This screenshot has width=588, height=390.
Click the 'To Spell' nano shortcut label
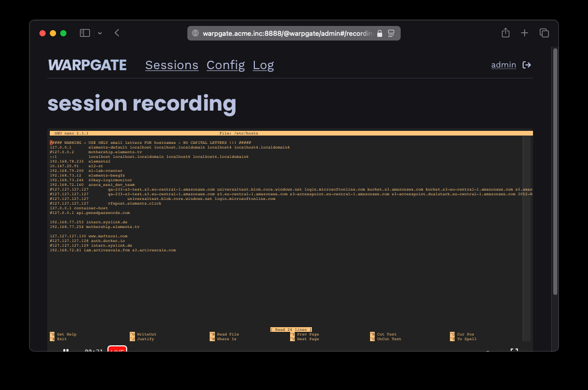click(467, 339)
